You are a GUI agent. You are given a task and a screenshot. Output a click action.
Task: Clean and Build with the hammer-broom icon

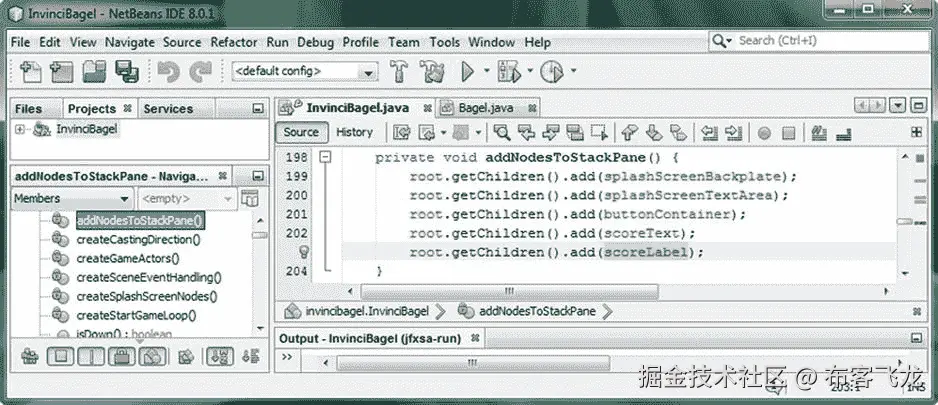click(432, 72)
